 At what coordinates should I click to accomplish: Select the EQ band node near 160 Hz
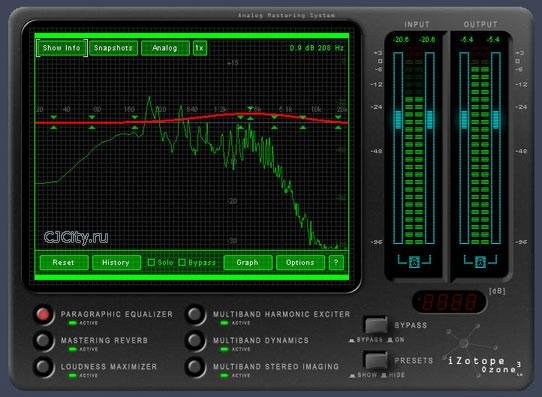click(135, 122)
